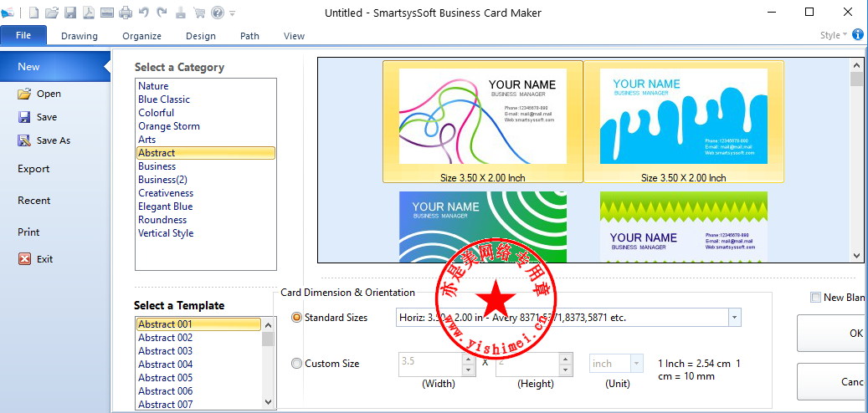Increase the Height spinner value
This screenshot has height=413, width=868.
(x=565, y=359)
